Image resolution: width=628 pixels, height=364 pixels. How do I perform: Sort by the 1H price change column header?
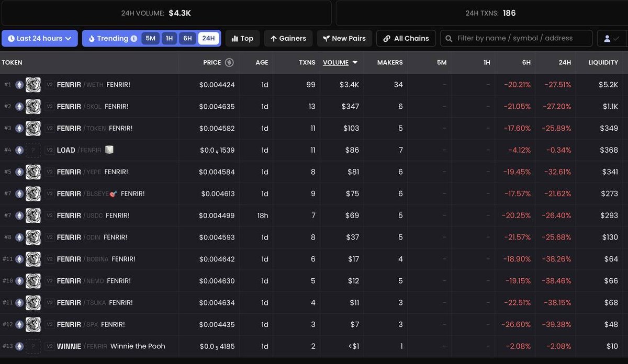click(x=487, y=62)
